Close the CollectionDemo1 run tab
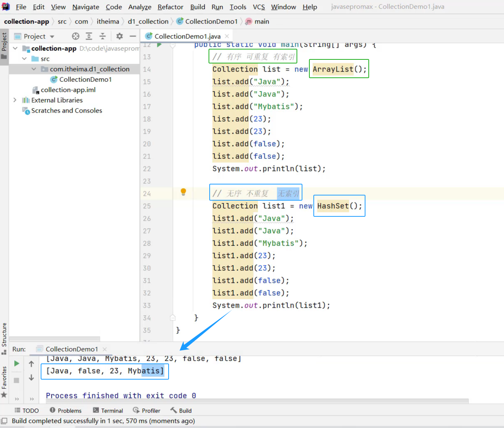 click(x=104, y=349)
